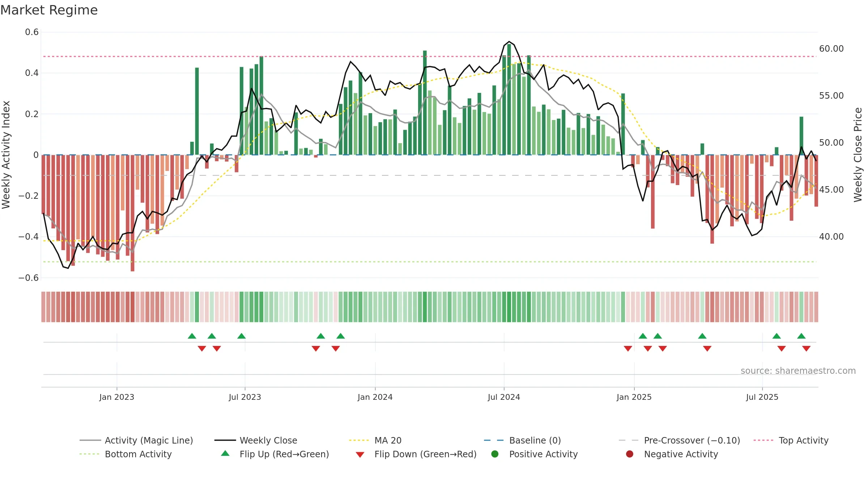The width and height of the screenshot is (868, 488).
Task: Toggle the Baseline (0) legend entry
Action: coord(522,440)
